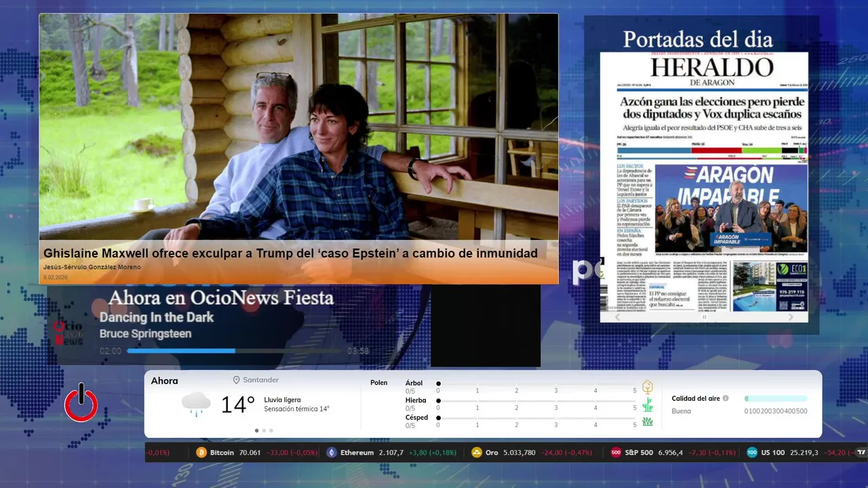This screenshot has height=488, width=868.
Task: Click the Lluvia ligera condition text
Action: click(x=282, y=400)
